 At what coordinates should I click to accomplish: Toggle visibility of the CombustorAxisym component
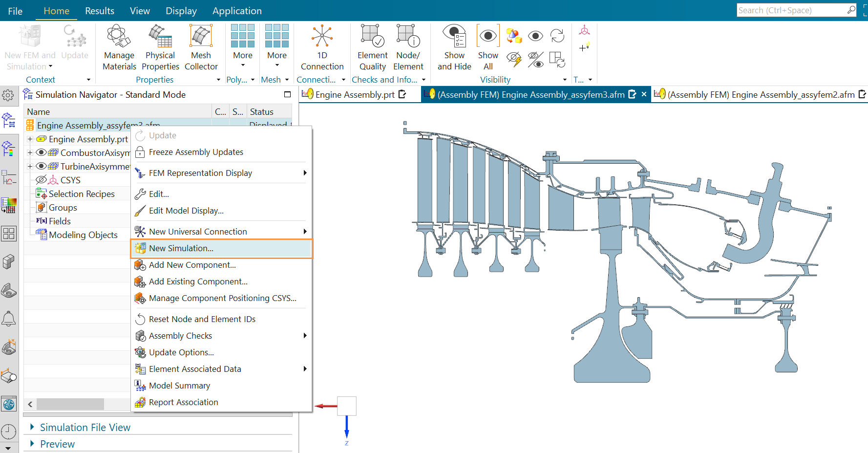click(42, 153)
